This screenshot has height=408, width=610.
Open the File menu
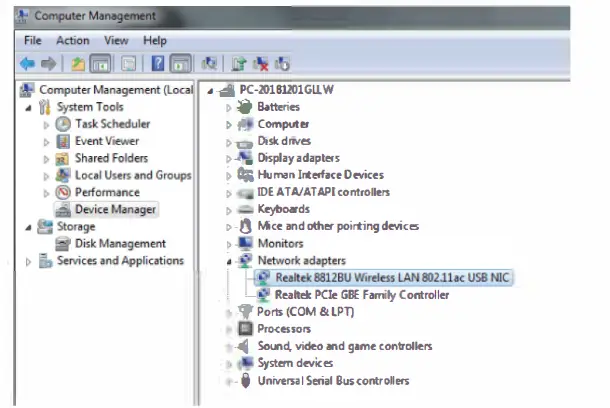coord(33,40)
